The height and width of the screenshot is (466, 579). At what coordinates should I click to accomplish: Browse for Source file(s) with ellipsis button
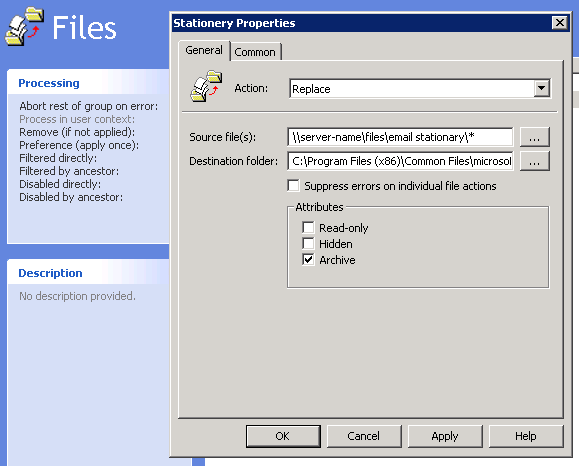534,137
